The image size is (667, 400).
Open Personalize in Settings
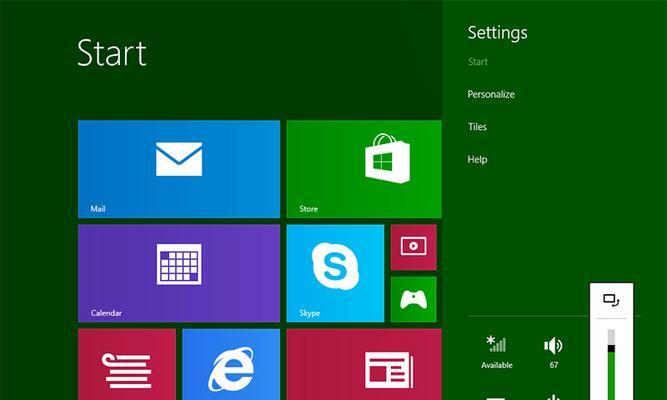[491, 94]
